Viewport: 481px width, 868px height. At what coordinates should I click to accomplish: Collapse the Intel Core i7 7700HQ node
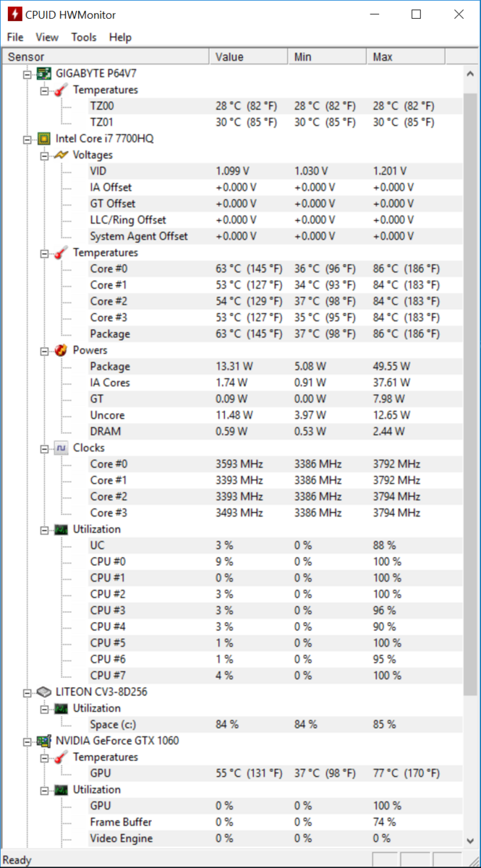[x=27, y=139]
